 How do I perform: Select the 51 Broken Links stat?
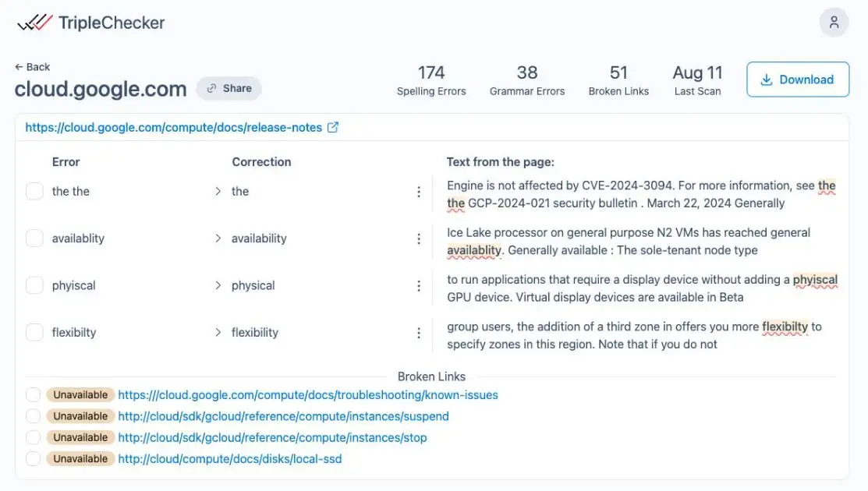(618, 80)
